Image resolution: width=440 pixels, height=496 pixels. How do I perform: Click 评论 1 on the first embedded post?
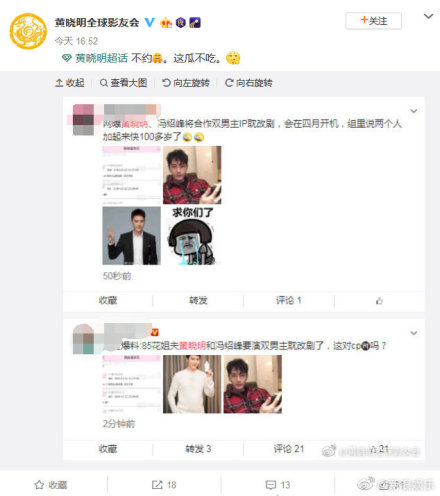289,301
